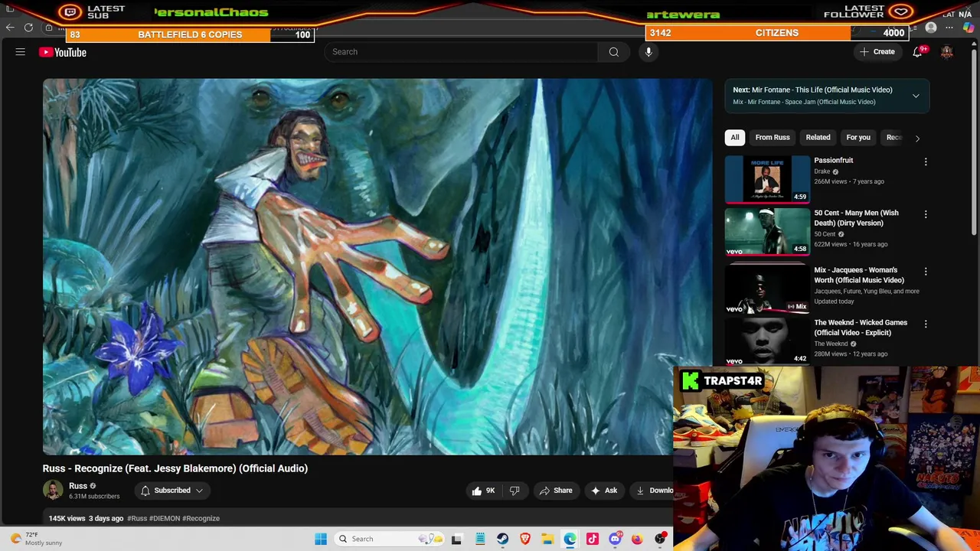Open The Weeknd Wicked Games title
This screenshot has height=551, width=980.
[861, 328]
